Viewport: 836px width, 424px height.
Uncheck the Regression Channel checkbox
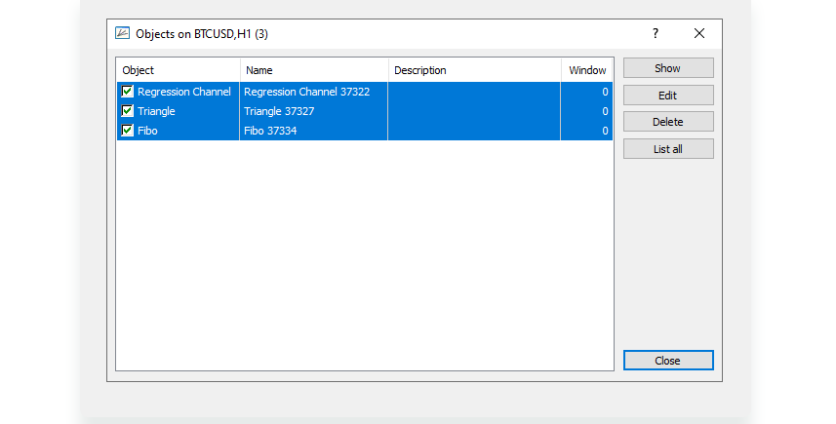click(x=127, y=91)
